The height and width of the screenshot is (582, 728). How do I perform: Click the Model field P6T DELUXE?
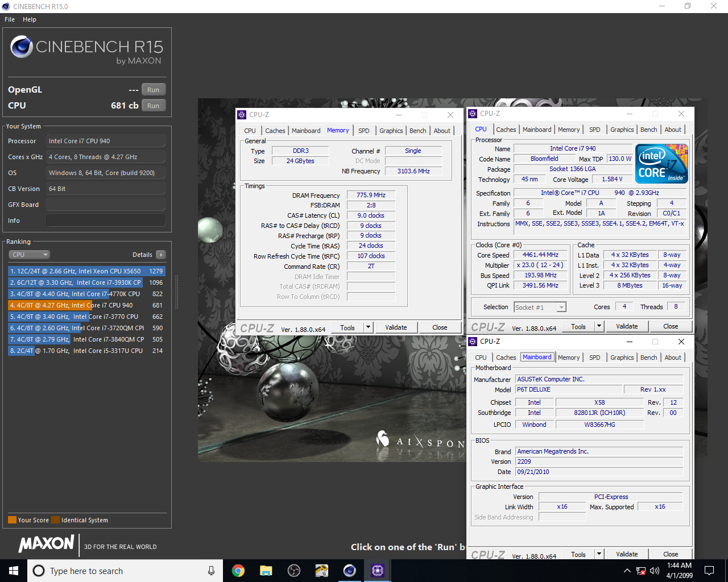pyautogui.click(x=568, y=389)
